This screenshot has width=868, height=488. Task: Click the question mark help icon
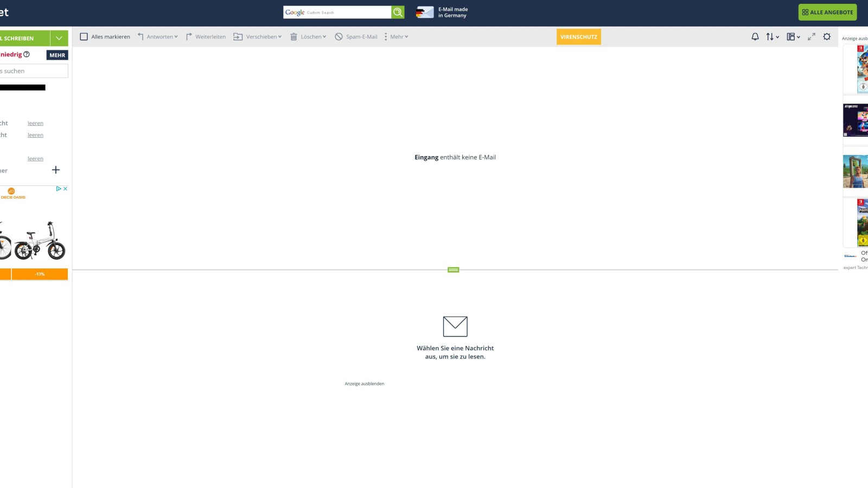click(27, 54)
